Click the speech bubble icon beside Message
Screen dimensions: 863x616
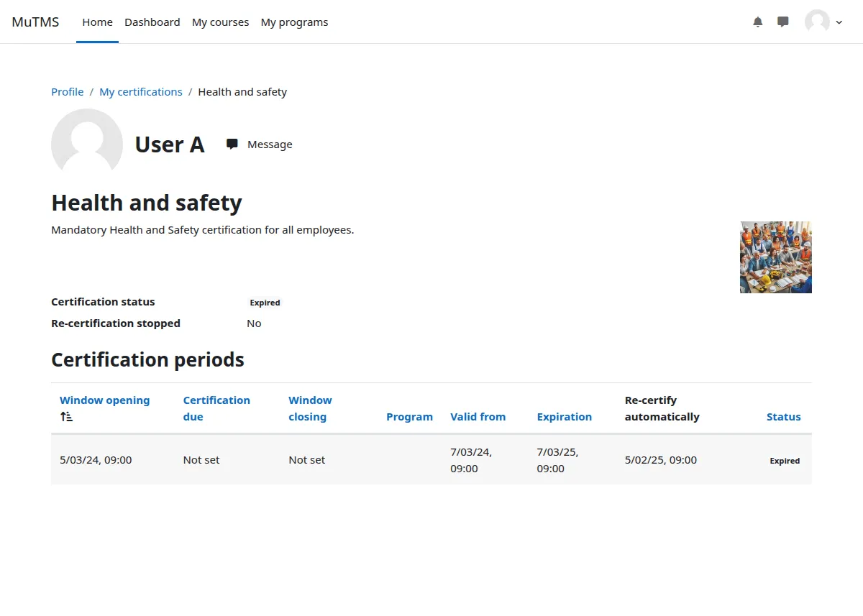coord(232,144)
